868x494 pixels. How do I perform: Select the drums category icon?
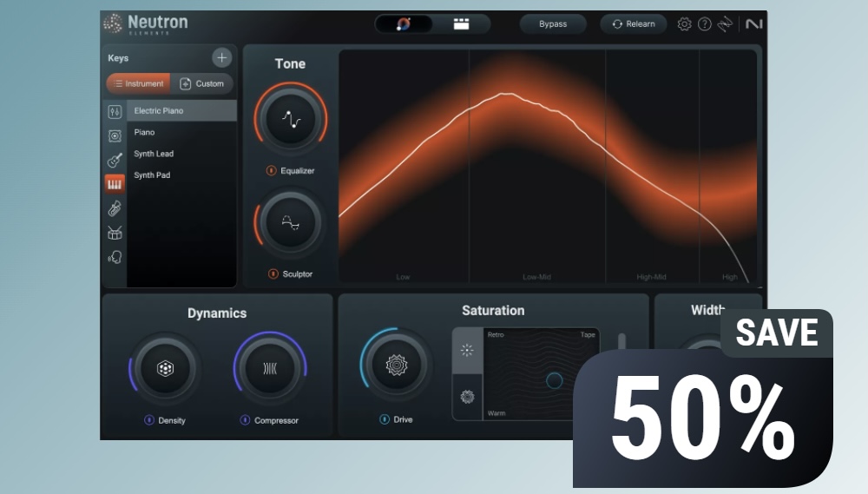click(115, 233)
